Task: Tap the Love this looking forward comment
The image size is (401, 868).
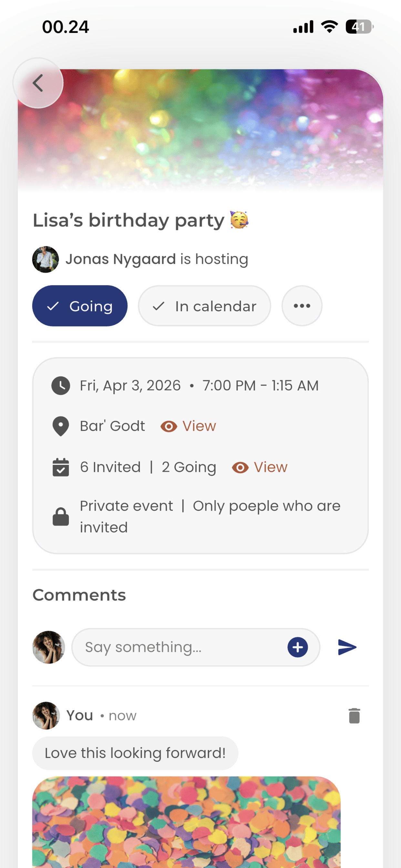Action: [135, 753]
